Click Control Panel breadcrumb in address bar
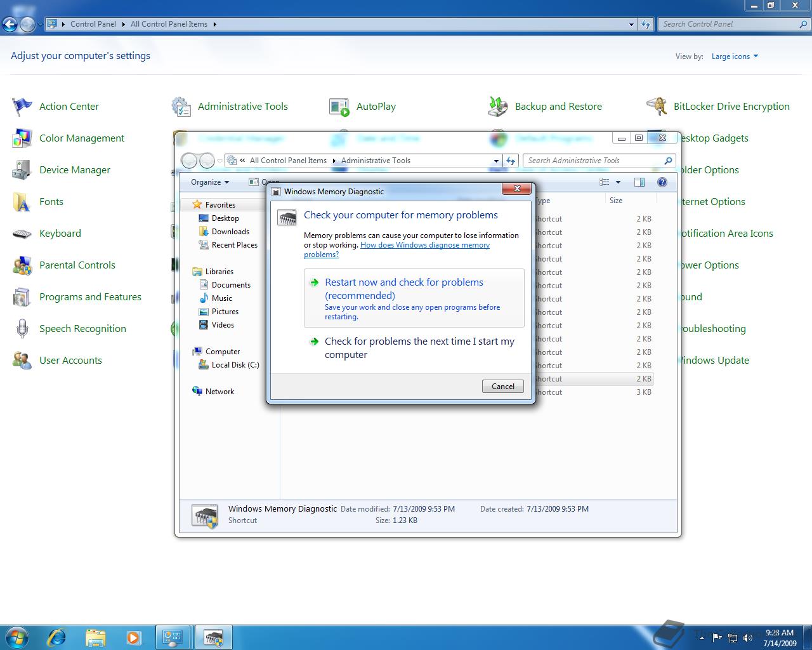The width and height of the screenshot is (812, 650). click(93, 24)
